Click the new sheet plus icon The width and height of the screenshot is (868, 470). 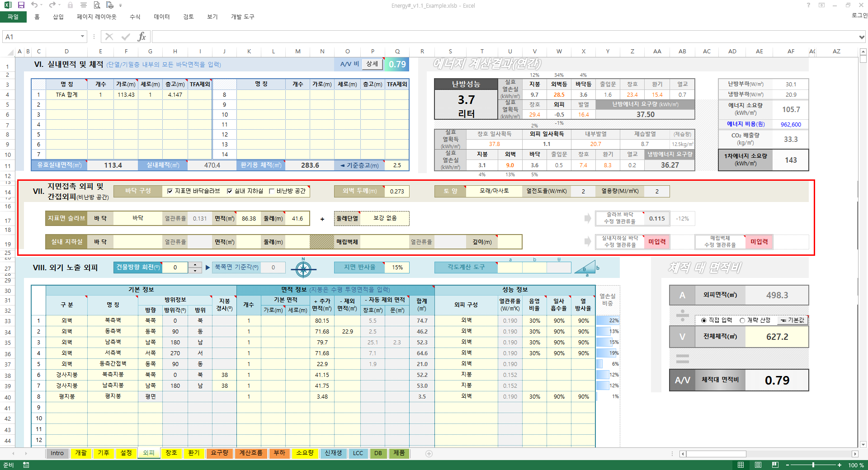(429, 453)
